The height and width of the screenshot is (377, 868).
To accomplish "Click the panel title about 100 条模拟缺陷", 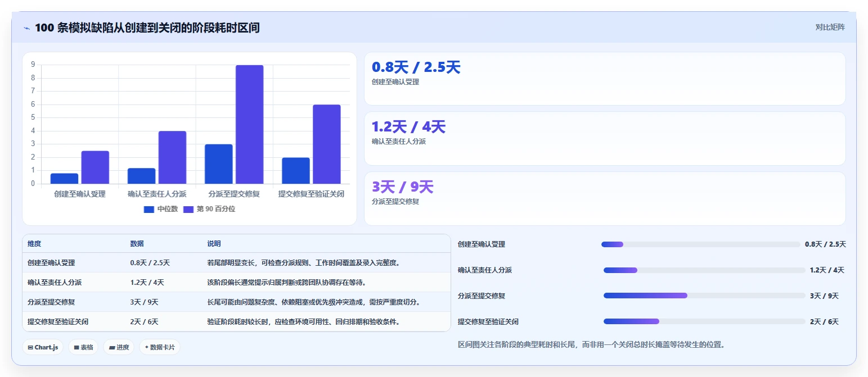I will pos(147,28).
